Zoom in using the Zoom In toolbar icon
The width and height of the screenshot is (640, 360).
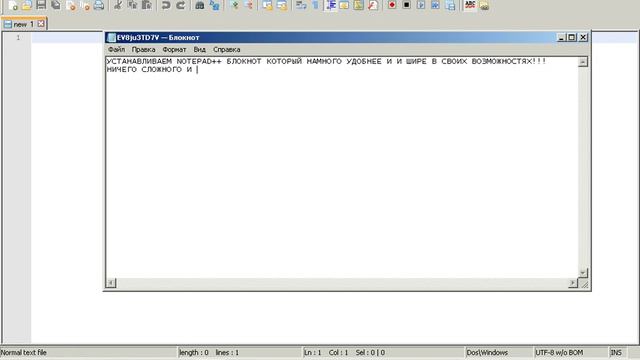235,5
